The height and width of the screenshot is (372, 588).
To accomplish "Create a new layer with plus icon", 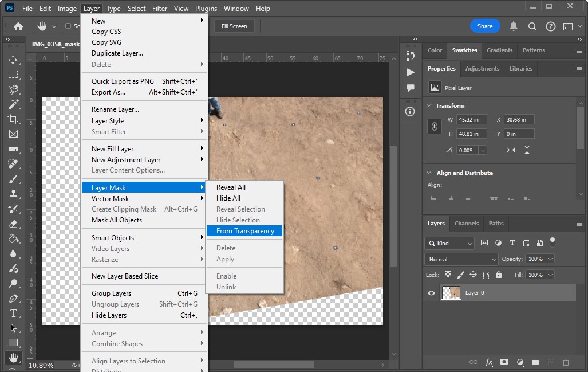I will (x=551, y=362).
